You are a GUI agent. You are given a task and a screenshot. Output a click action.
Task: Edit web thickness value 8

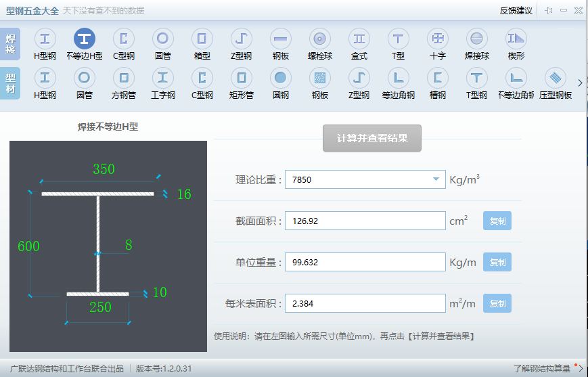[x=129, y=245]
